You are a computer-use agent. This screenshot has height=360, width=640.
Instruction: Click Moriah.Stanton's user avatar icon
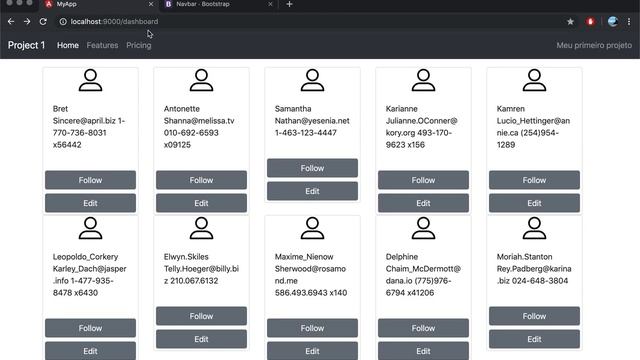534,228
